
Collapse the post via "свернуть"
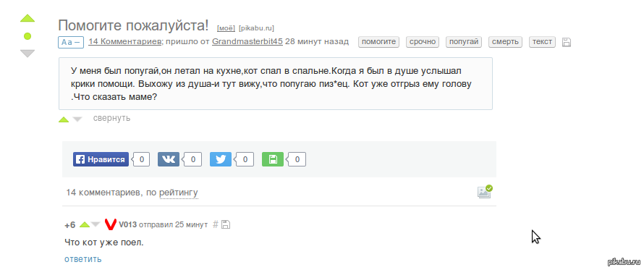111,119
